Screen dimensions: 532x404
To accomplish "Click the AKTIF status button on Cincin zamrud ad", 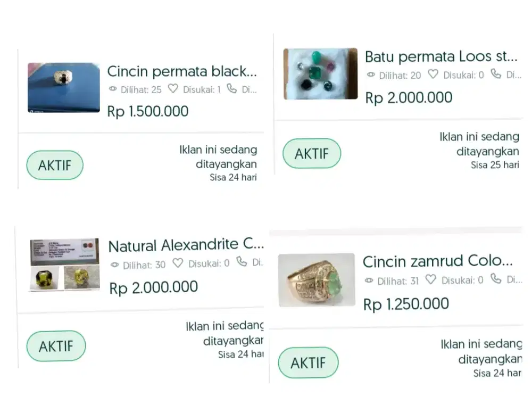I will point(307,363).
